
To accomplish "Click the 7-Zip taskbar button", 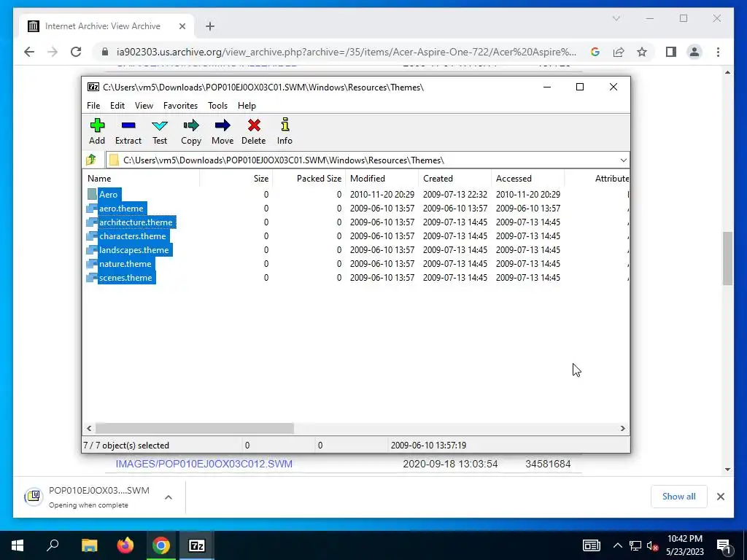I will (x=197, y=545).
